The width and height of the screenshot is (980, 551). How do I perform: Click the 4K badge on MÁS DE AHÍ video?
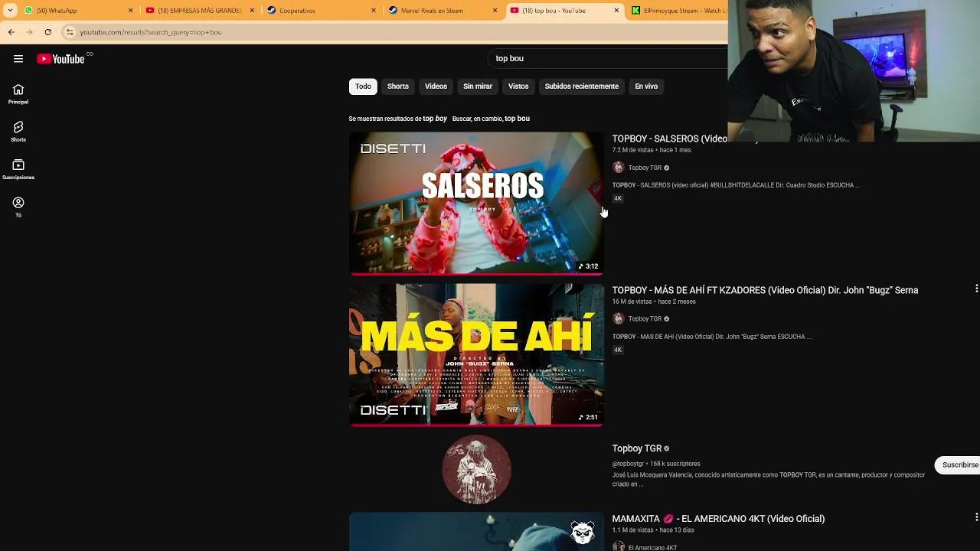(618, 350)
